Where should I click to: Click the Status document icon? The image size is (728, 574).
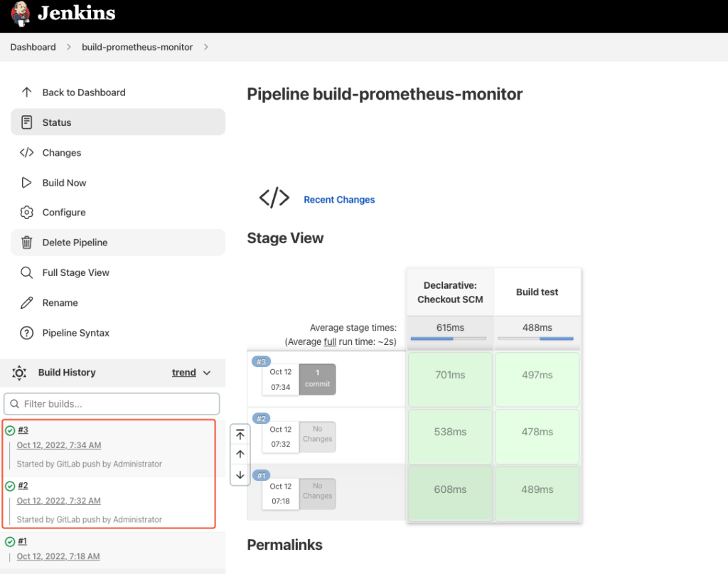click(x=27, y=122)
